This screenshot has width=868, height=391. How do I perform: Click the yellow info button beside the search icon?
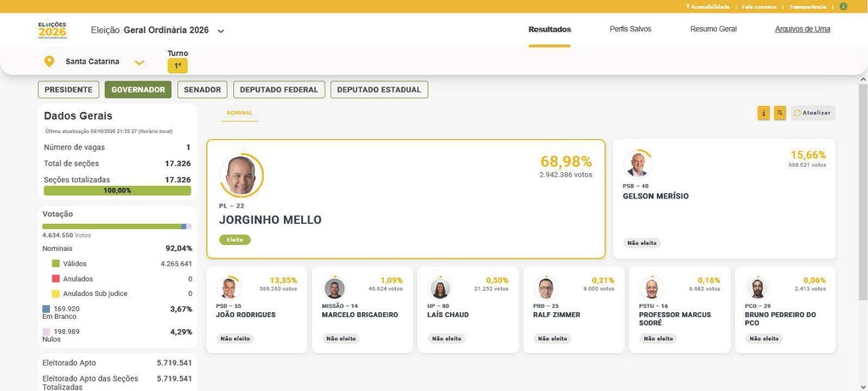(764, 113)
